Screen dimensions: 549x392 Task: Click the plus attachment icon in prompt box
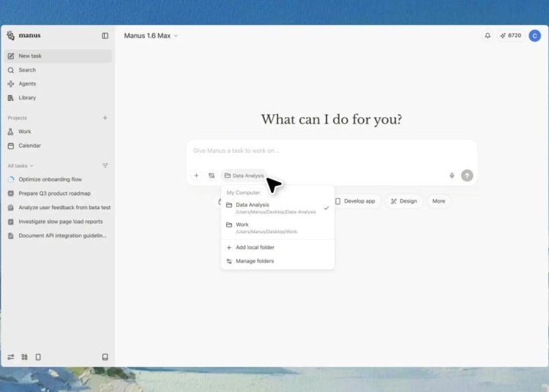(x=196, y=176)
